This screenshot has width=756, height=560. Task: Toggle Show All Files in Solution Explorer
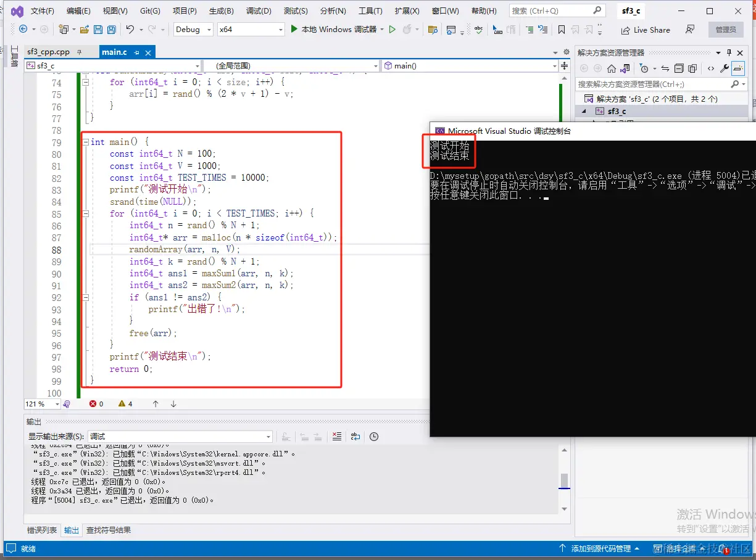(x=692, y=68)
